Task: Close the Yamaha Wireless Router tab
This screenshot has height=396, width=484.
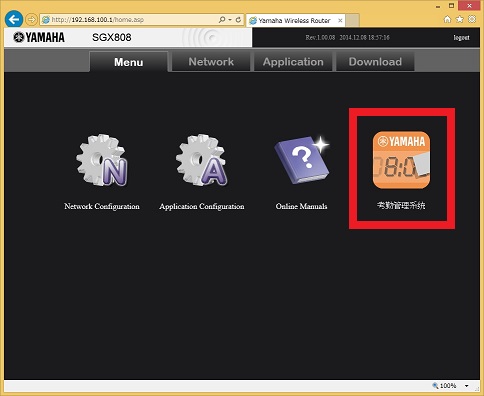Action: pos(340,20)
